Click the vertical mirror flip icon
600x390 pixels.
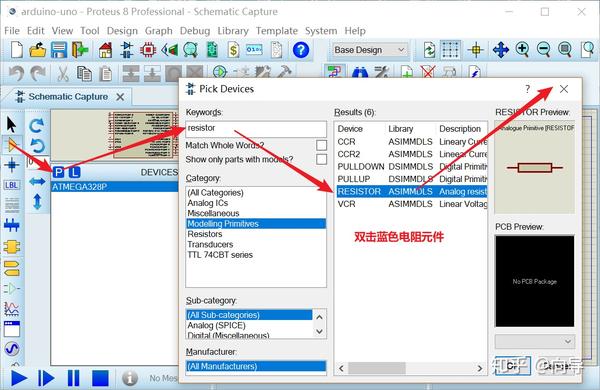click(x=37, y=202)
